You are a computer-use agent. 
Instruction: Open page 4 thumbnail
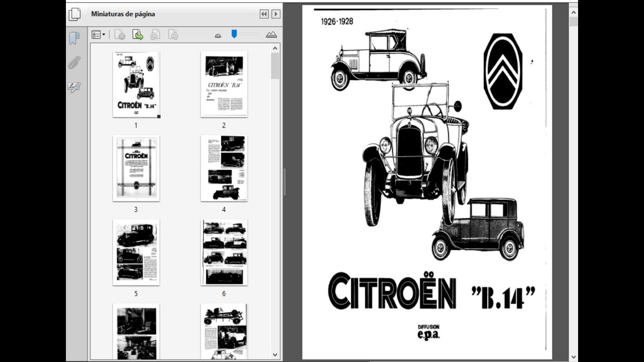click(x=224, y=168)
